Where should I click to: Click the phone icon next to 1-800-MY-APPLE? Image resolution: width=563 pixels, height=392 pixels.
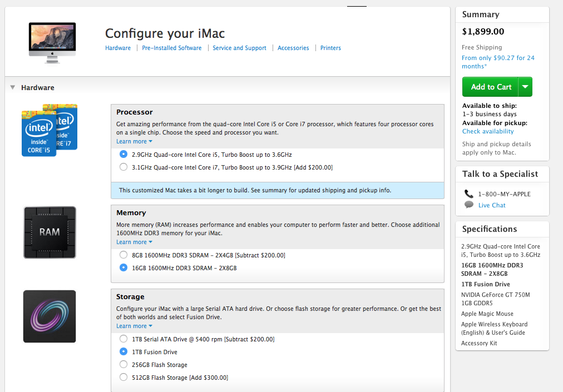click(x=469, y=194)
